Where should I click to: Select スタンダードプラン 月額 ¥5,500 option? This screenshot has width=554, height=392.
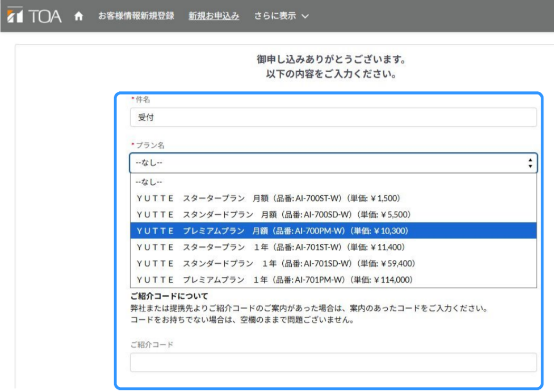[333, 214]
